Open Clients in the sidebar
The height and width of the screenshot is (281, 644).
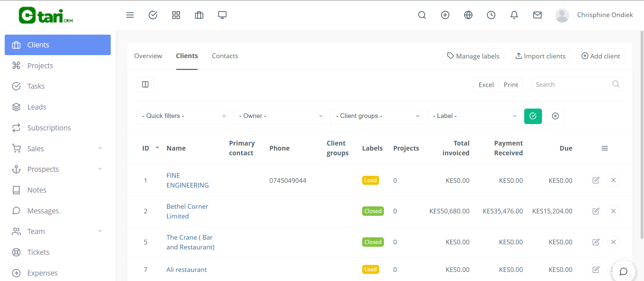[x=58, y=45]
